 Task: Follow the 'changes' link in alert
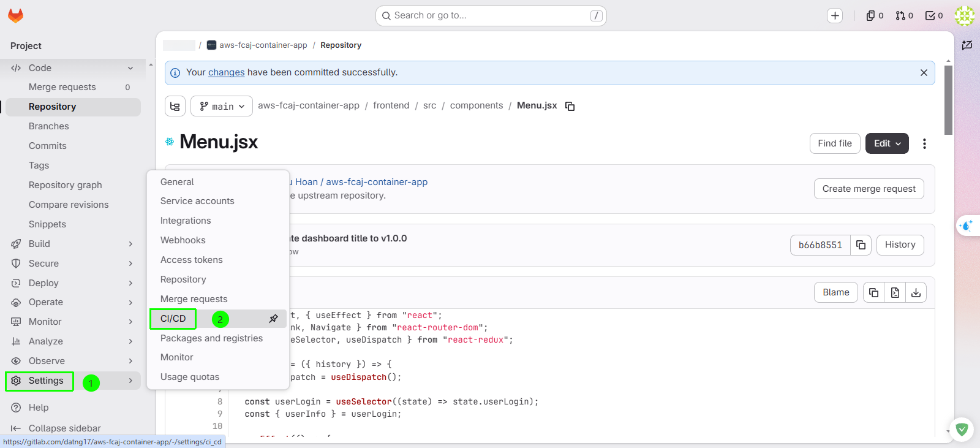pos(226,72)
